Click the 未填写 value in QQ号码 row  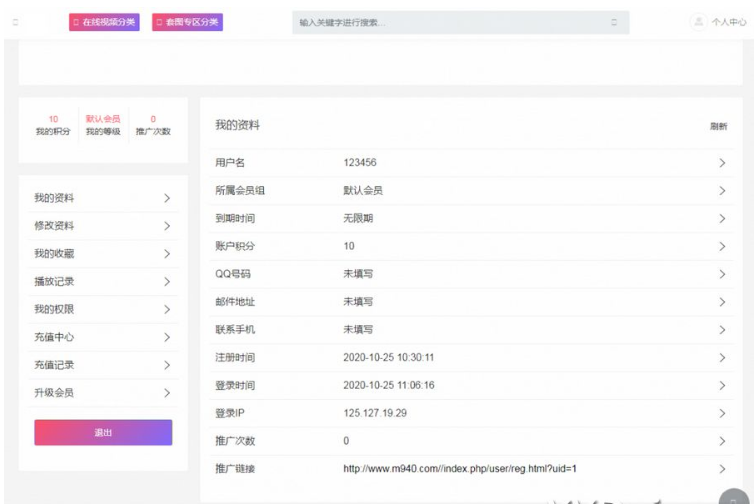[358, 274]
